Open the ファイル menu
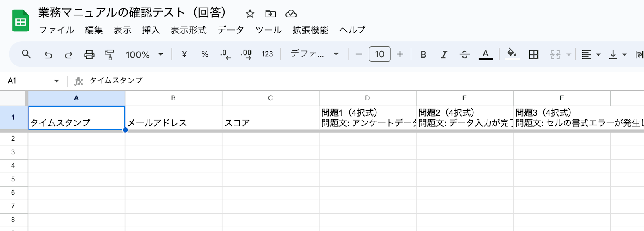Image resolution: width=644 pixels, height=231 pixels. (x=56, y=30)
